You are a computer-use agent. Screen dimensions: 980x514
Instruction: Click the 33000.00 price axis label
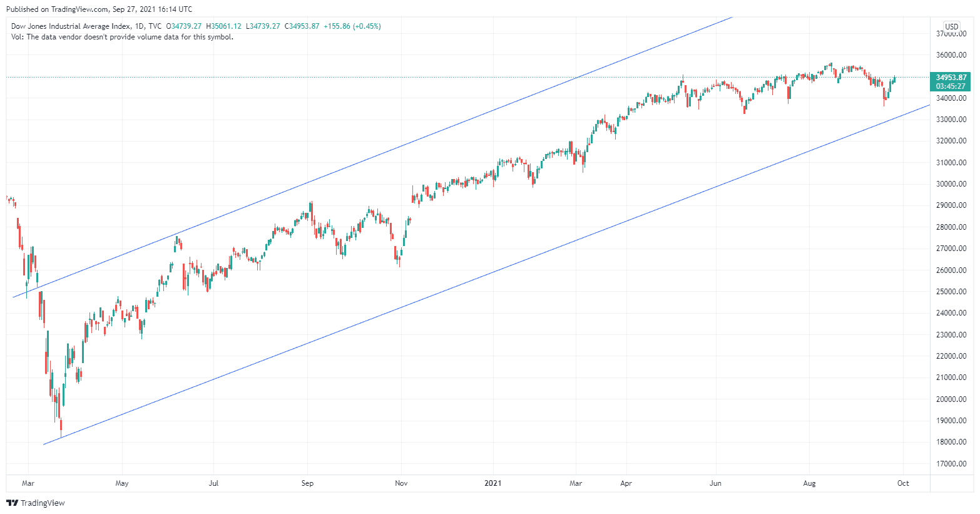[x=951, y=120]
